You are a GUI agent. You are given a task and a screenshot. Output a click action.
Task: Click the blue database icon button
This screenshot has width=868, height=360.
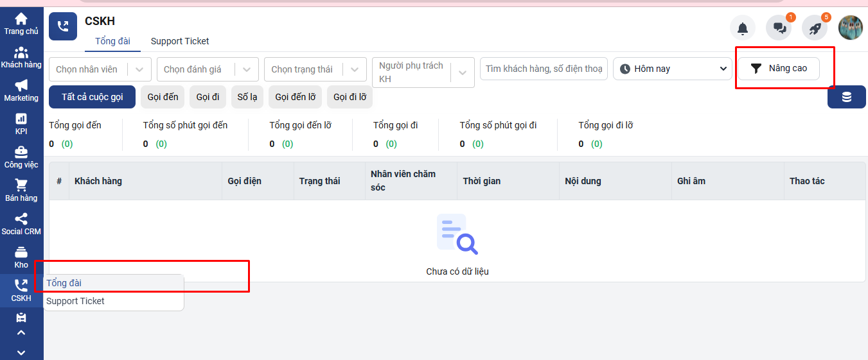[846, 97]
